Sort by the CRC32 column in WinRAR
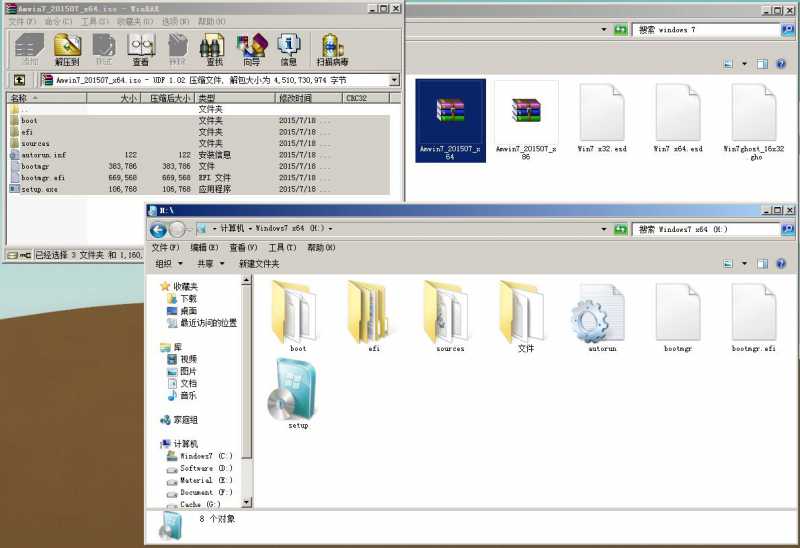The height and width of the screenshot is (548, 800). [365, 98]
